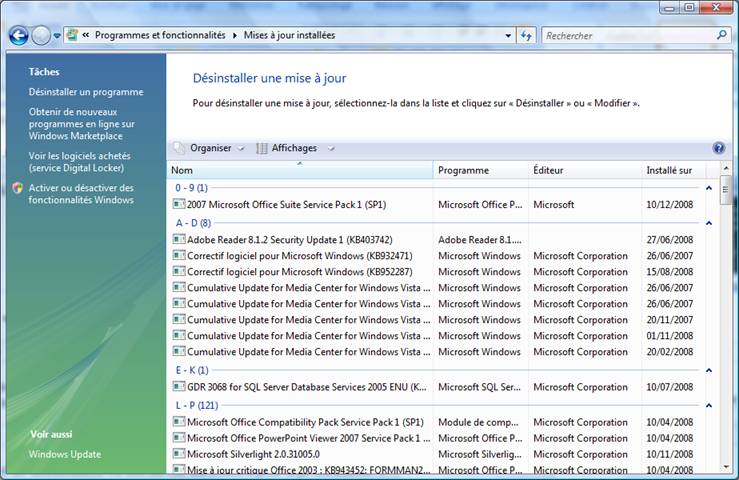Open Obtenir de nouveaux programmes en ligne link
Viewport: 739px width, 480px height.
[82, 124]
